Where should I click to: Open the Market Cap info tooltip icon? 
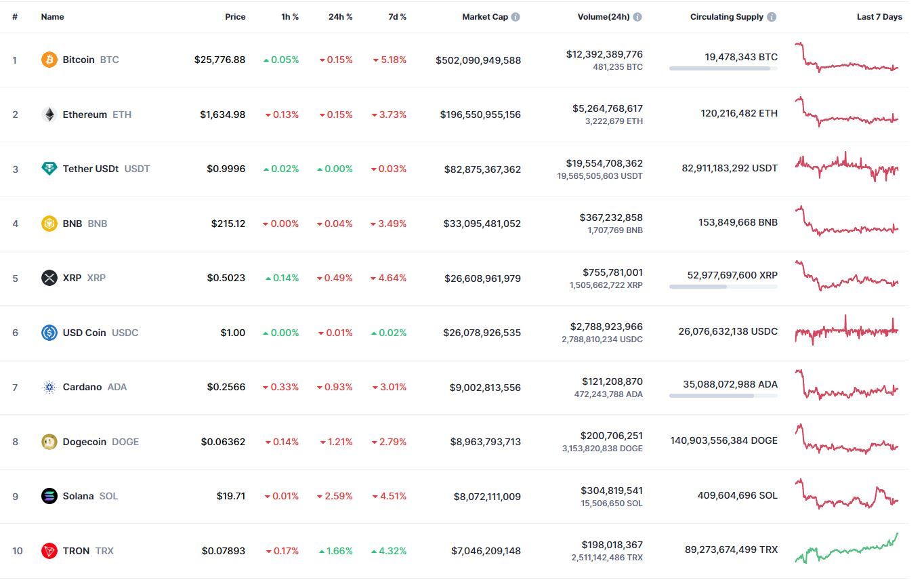516,17
